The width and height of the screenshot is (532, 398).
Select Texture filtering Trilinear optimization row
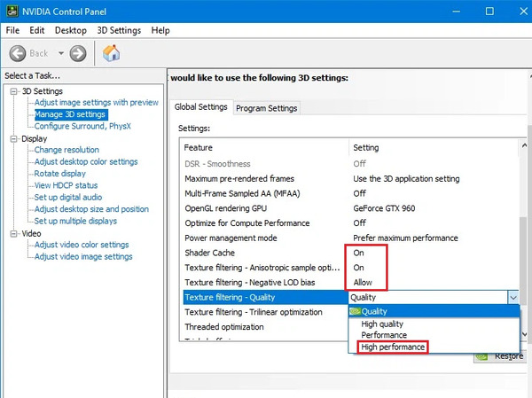(x=264, y=312)
